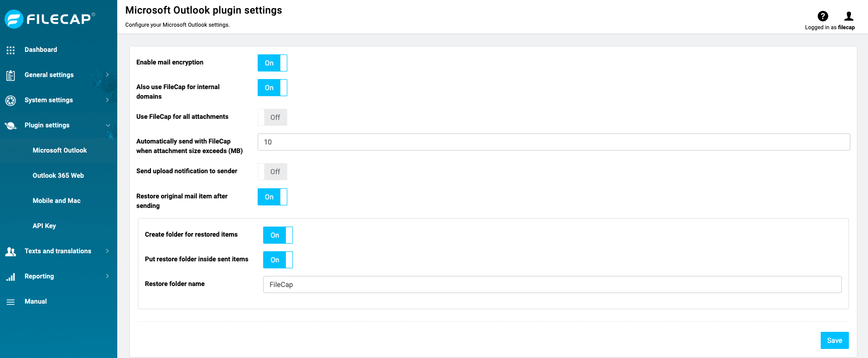Screen dimensions: 868x358
Task: Click the Save button
Action: (834, 340)
